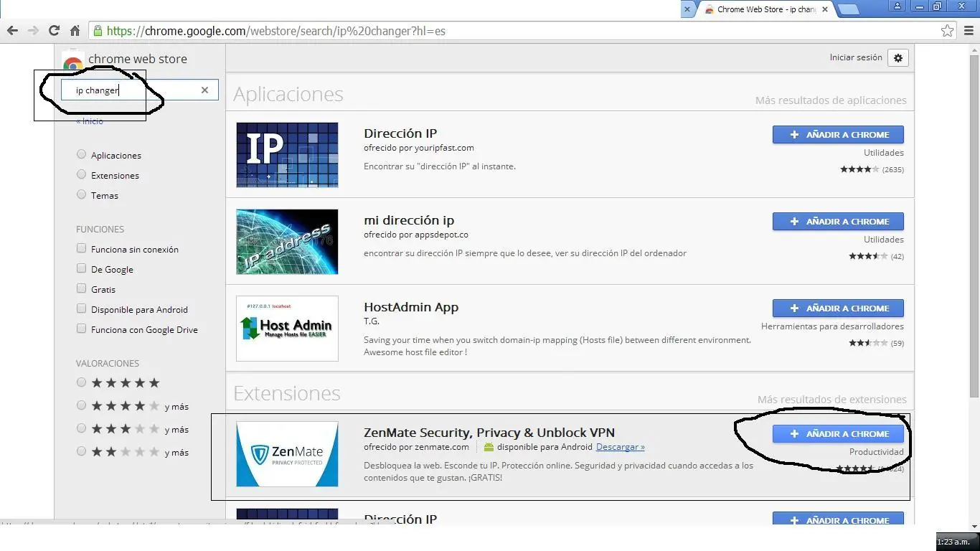Reload the page with the refresh icon
This screenshot has width=980, height=551.
pyautogui.click(x=54, y=31)
